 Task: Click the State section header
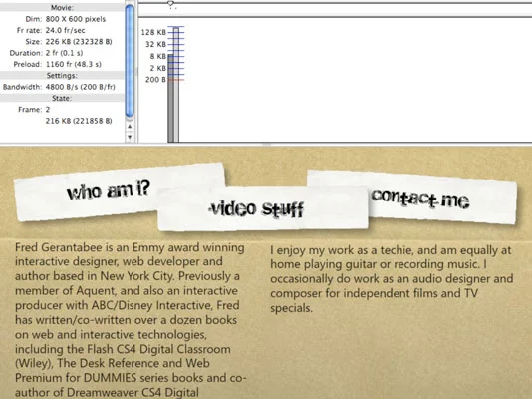coord(62,98)
